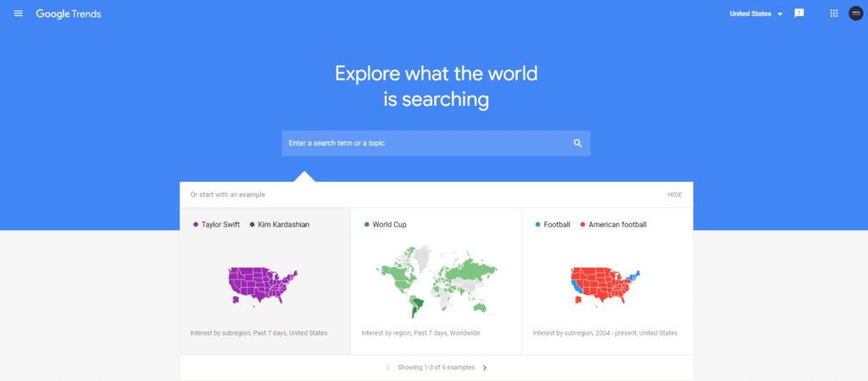Click the purple Taylor Swift color dot
Viewport: 868px width, 381px height.
pos(196,224)
